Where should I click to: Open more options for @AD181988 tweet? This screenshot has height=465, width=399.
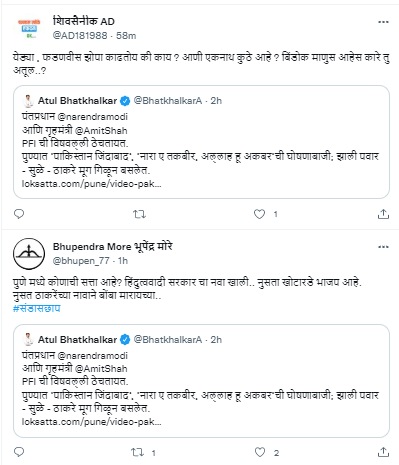[383, 22]
